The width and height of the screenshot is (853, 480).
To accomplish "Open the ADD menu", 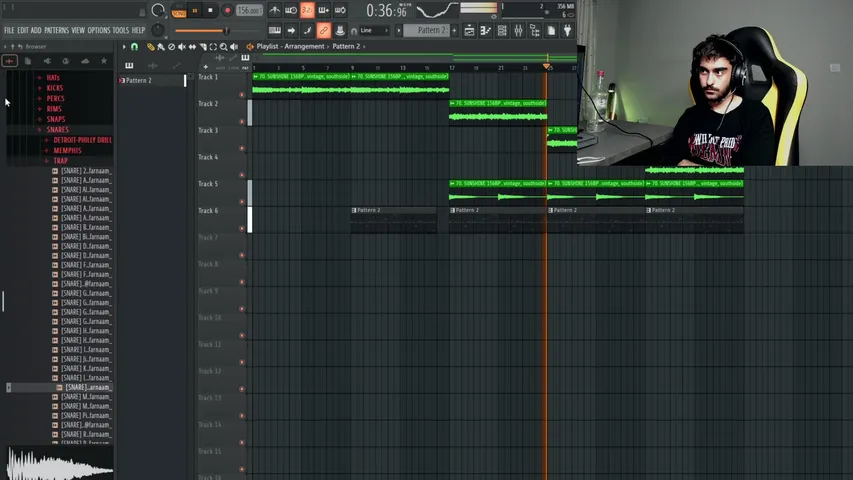I will click(36, 31).
